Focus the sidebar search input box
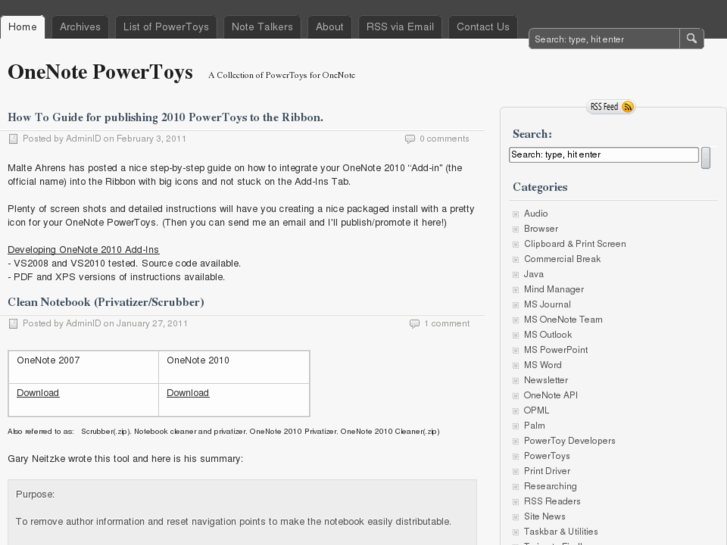 click(604, 155)
